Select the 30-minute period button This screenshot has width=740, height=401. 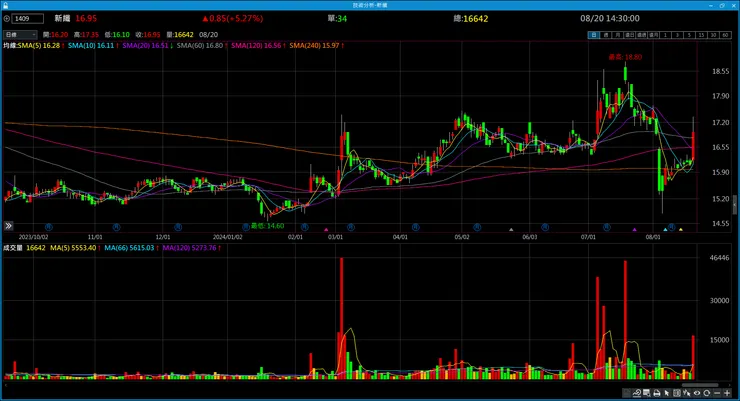point(714,35)
